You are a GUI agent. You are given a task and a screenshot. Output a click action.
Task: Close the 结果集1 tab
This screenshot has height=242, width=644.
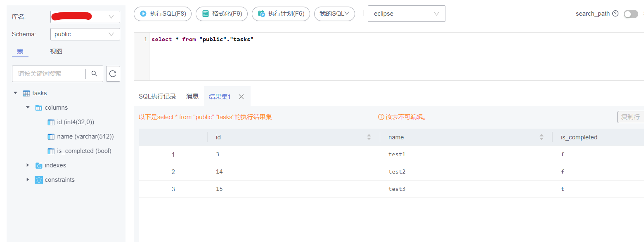pyautogui.click(x=241, y=96)
